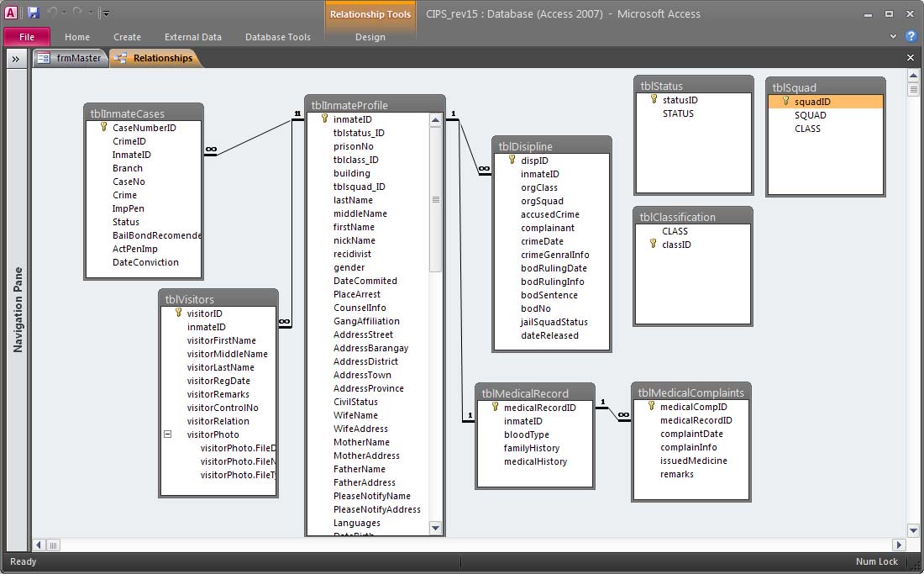Image resolution: width=924 pixels, height=574 pixels.
Task: Switch to the frmMaster document tab
Action: click(x=71, y=58)
